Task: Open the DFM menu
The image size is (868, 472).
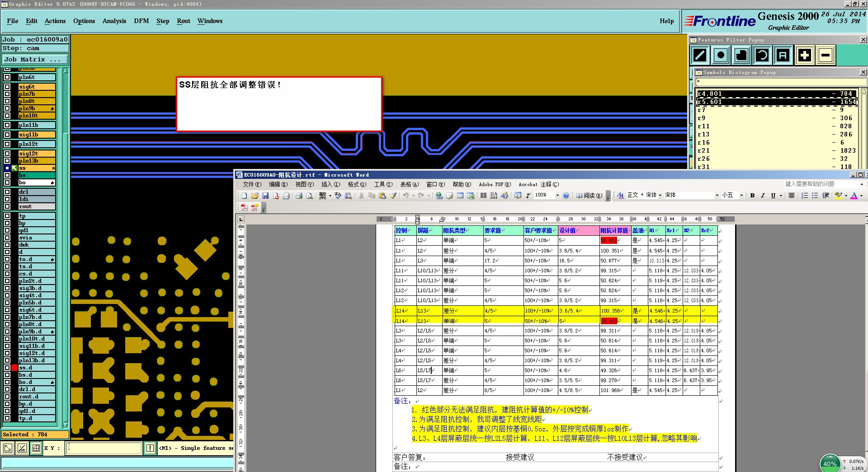Action: pos(142,21)
